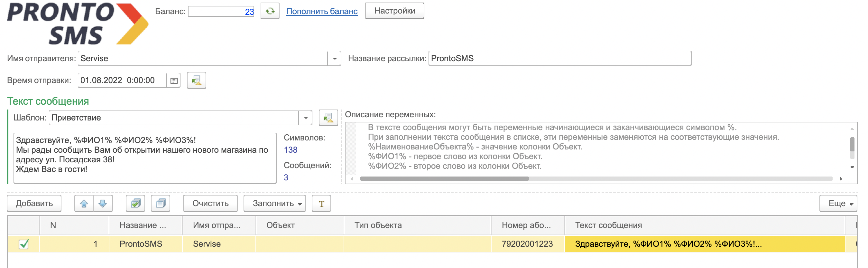Uncheck all rows icon button
Viewport: 868px width, 268px height.
pos(161,204)
